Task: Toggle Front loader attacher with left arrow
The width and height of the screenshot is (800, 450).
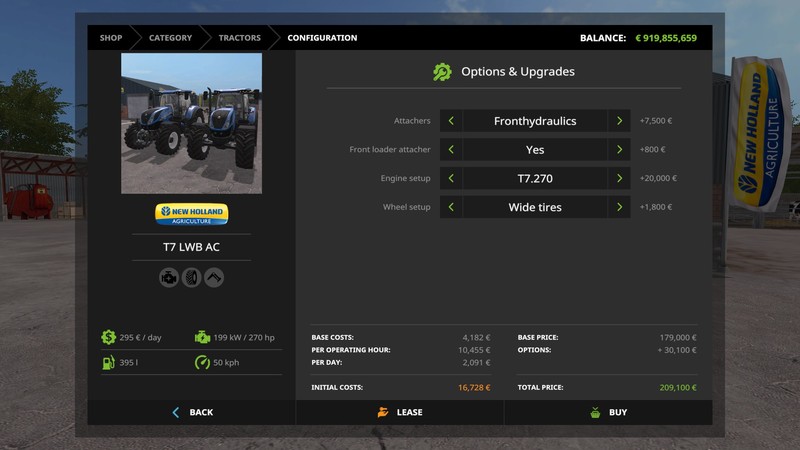Action: [451, 150]
